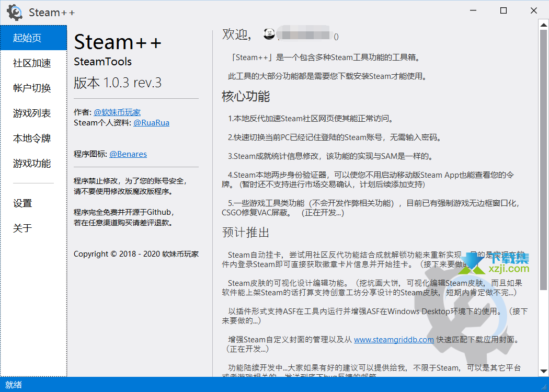Image resolution: width=549 pixels, height=392 pixels.
Task: Follow the @软妹币玩家 author link
Action: (117, 112)
